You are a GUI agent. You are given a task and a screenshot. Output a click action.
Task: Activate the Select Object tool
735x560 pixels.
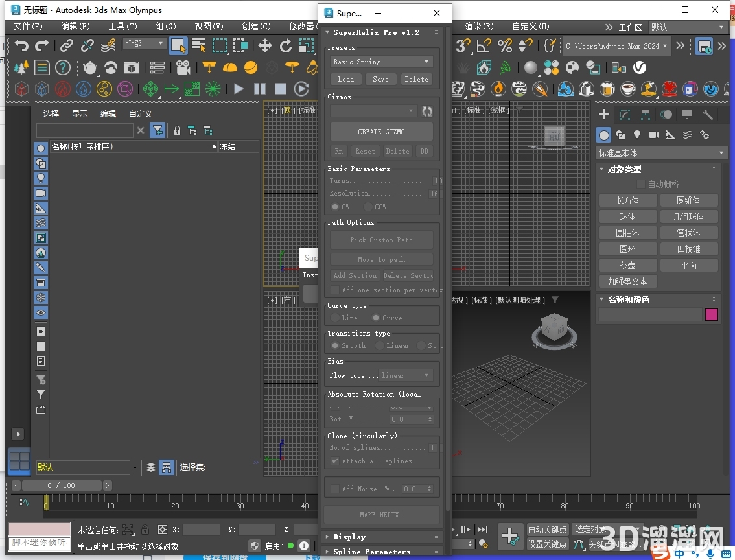coord(178,45)
